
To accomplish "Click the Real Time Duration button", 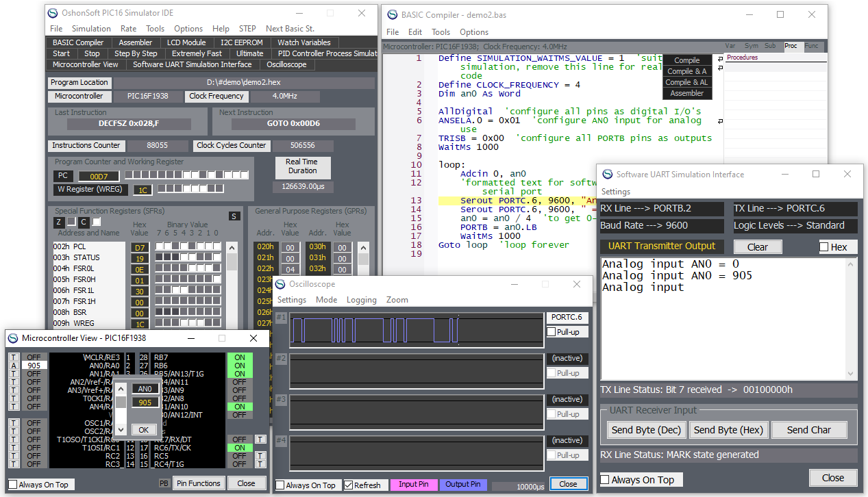I will coord(302,166).
